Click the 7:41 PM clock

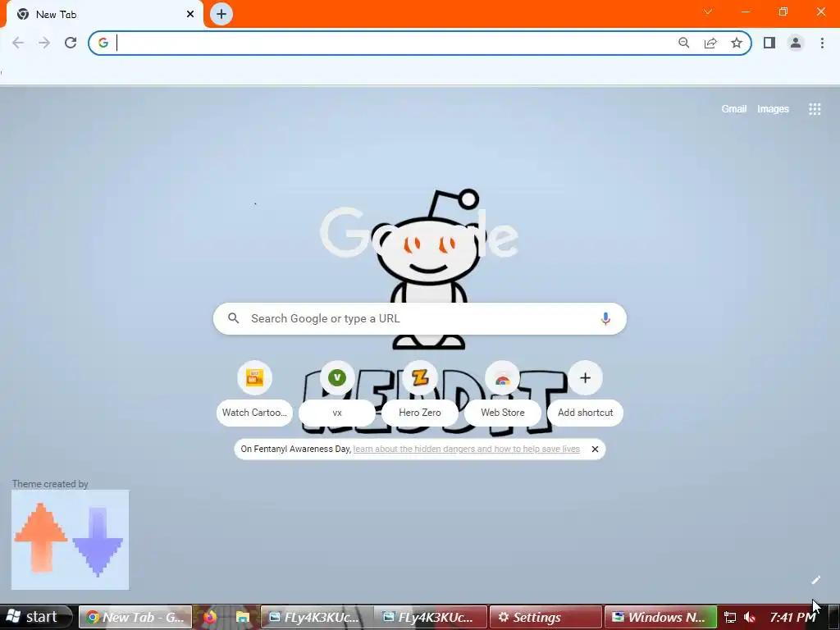(793, 617)
